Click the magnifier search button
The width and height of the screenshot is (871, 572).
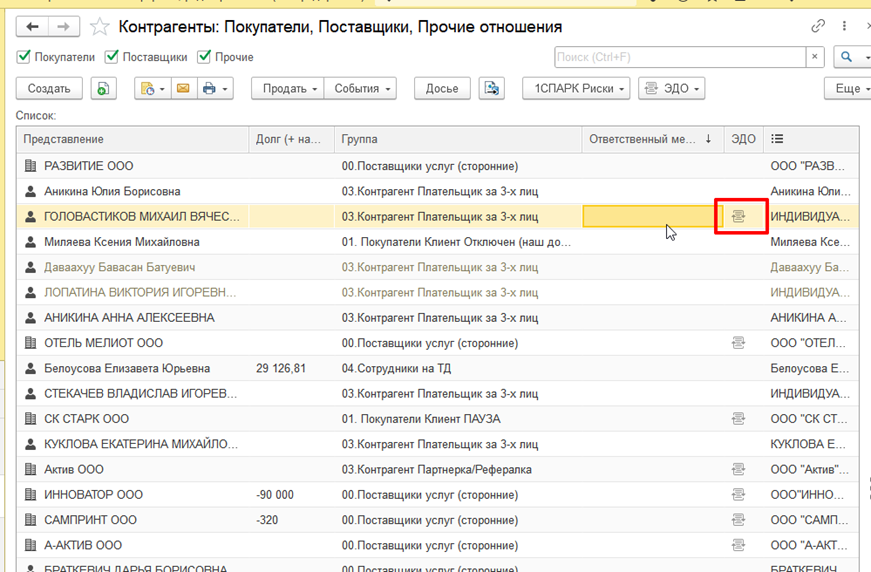click(x=846, y=57)
